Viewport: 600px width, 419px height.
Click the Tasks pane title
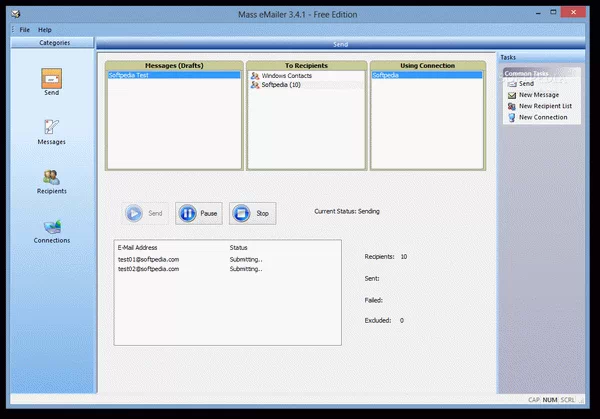pos(508,57)
